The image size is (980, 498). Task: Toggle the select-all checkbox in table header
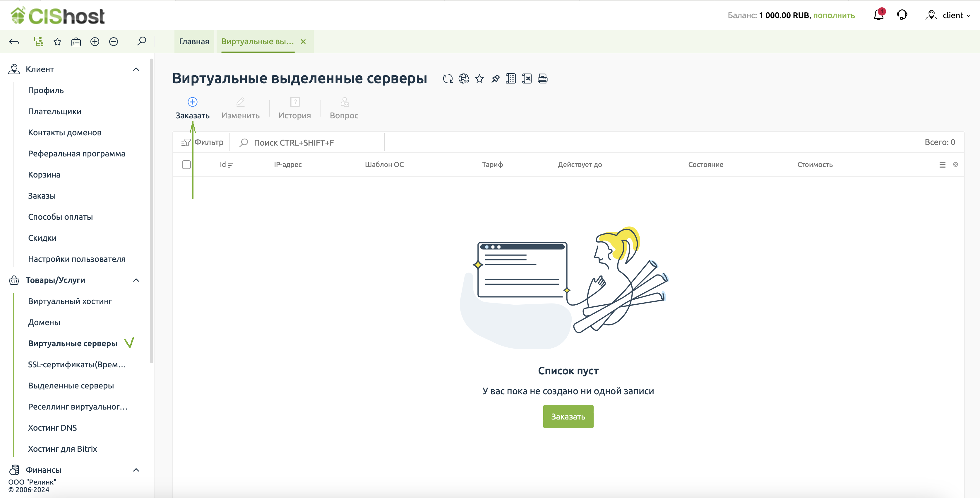tap(186, 164)
